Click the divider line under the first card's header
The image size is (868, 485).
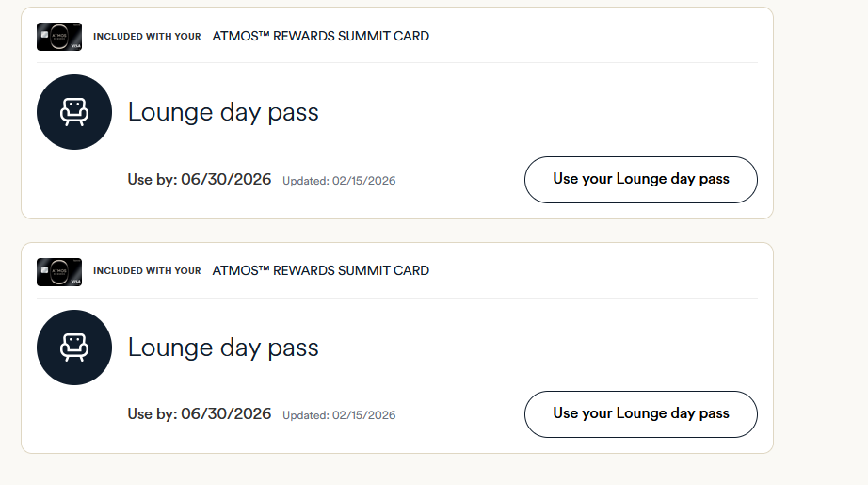(396, 63)
